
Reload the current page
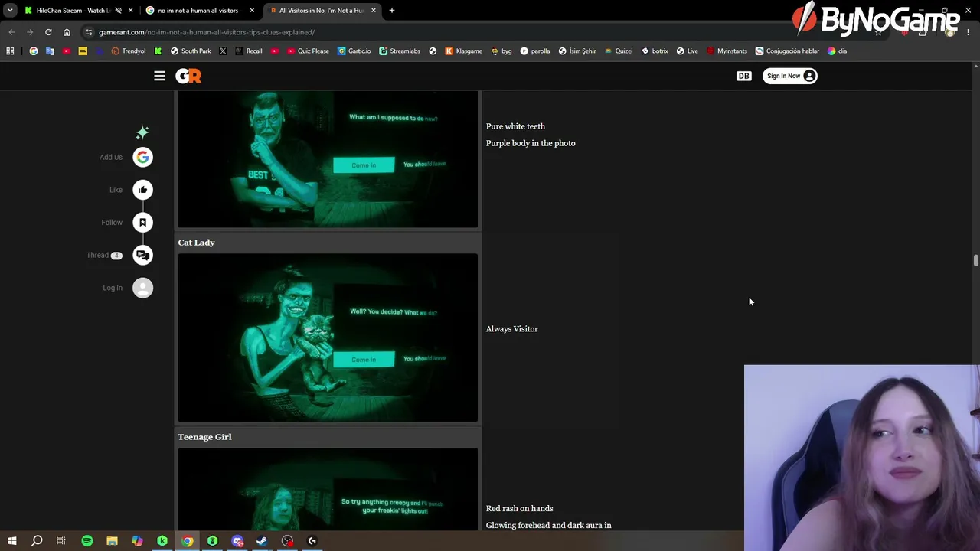point(48,32)
